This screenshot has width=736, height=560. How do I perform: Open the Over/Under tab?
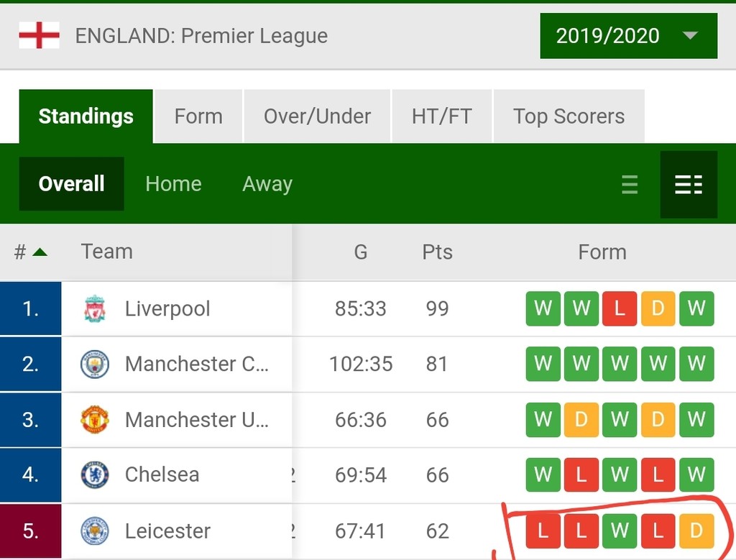click(x=317, y=116)
